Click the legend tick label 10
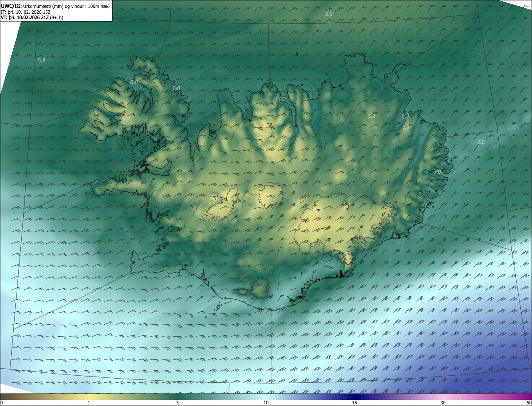 click(x=266, y=403)
